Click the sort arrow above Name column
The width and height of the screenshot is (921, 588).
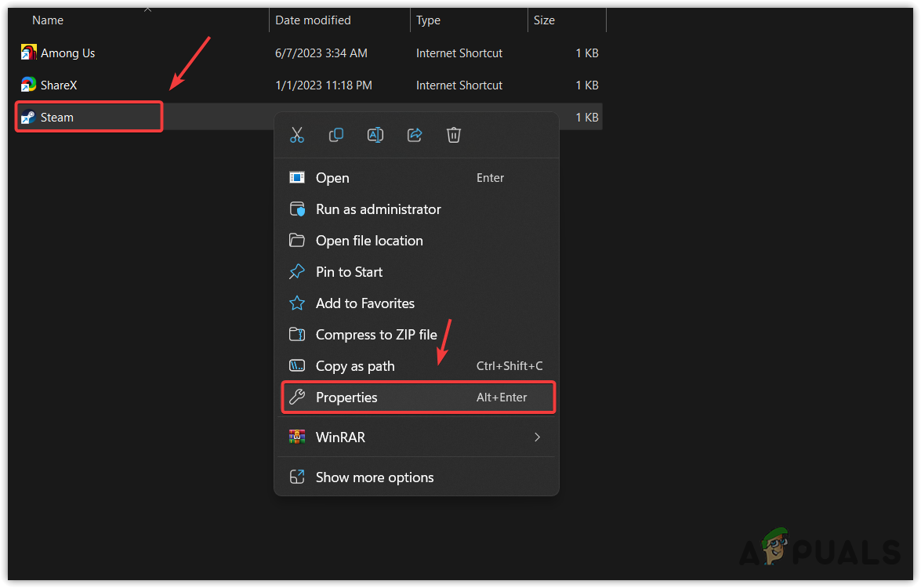[x=148, y=9]
